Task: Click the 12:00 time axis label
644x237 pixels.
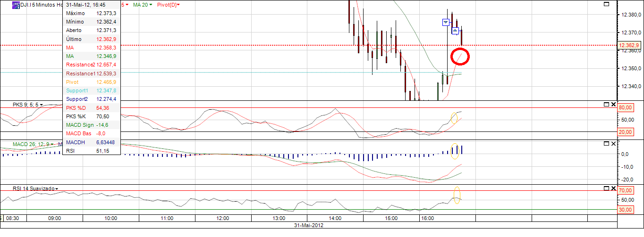Action: (x=223, y=219)
